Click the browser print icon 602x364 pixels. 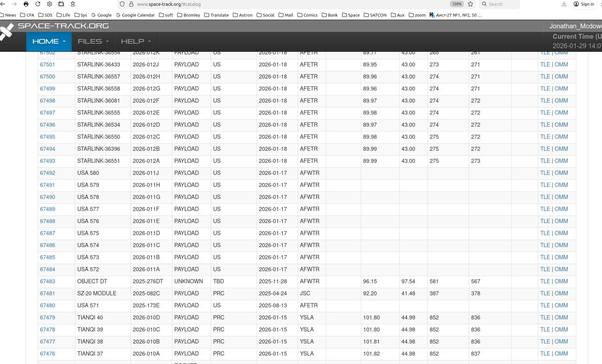26,4
